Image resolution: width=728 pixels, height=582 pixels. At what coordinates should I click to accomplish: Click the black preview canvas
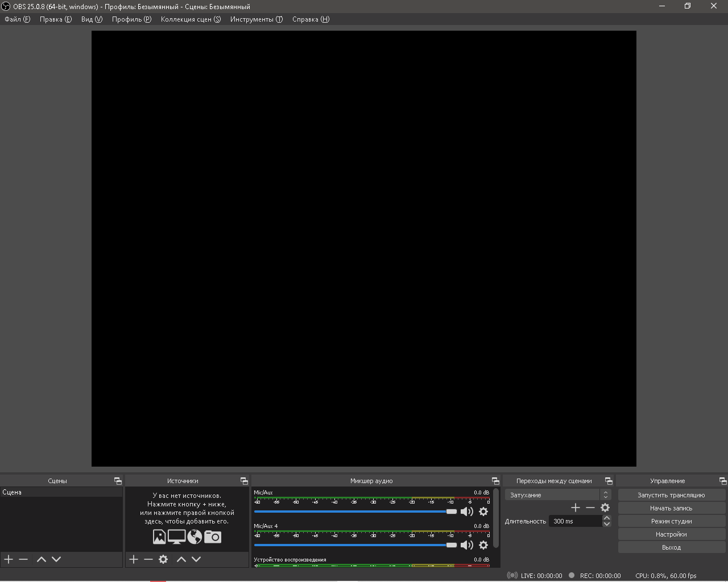coord(364,248)
